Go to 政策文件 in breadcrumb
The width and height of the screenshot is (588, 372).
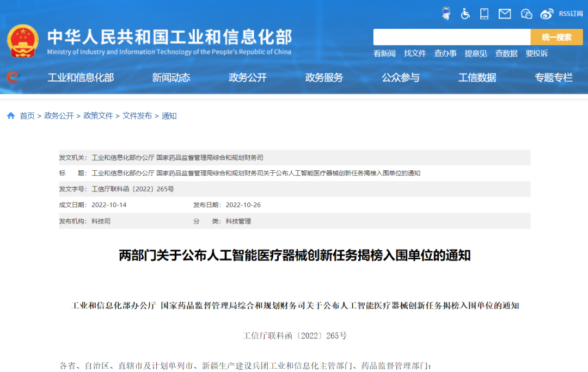(98, 116)
